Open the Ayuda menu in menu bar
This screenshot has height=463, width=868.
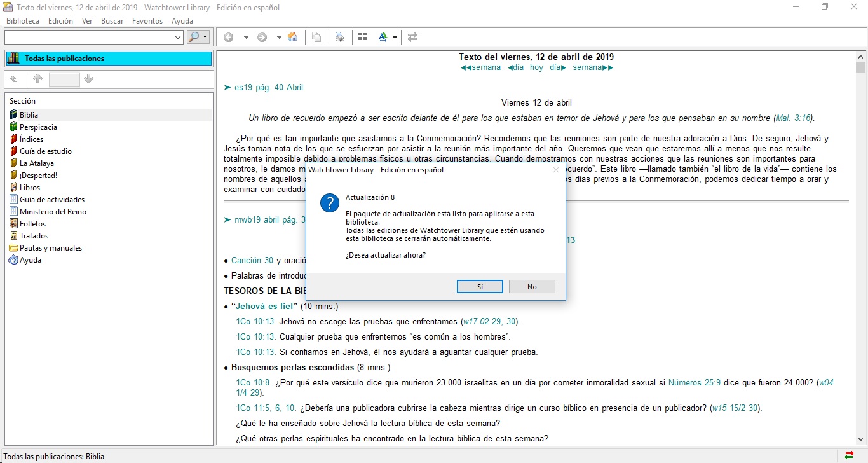(182, 21)
